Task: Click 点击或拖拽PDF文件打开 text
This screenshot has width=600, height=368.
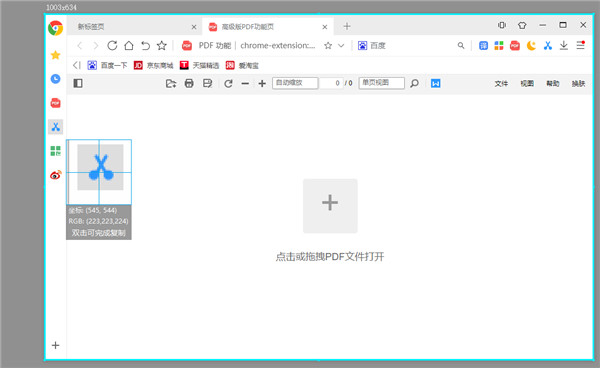Action: [x=330, y=256]
